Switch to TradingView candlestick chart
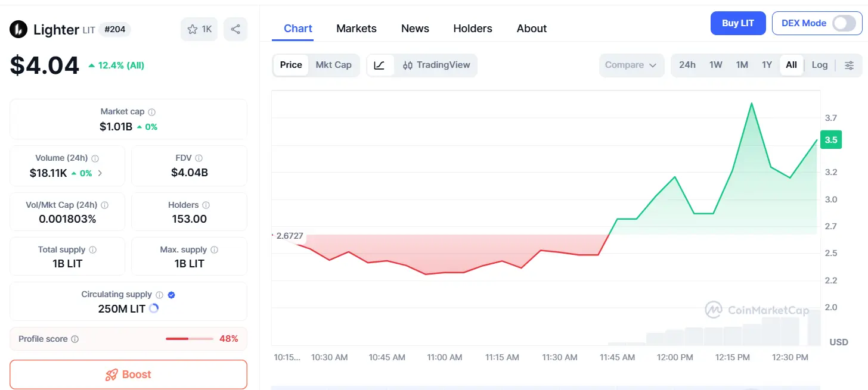The height and width of the screenshot is (390, 868). tap(436, 65)
